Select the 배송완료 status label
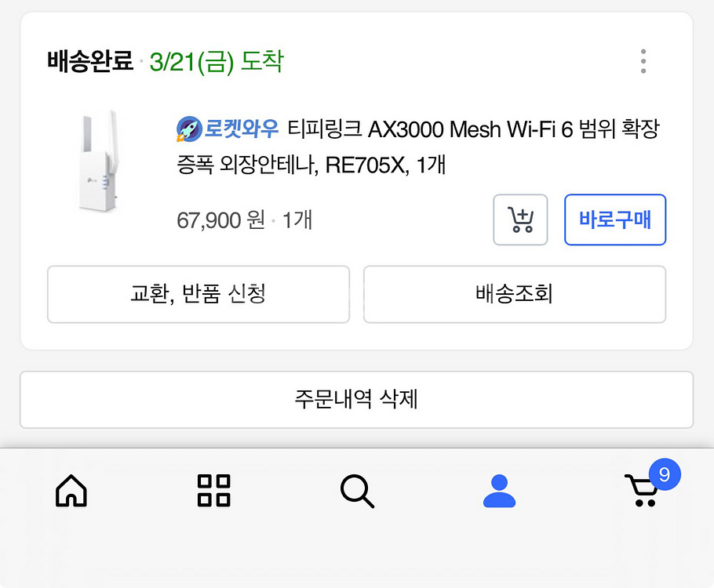 coord(89,61)
